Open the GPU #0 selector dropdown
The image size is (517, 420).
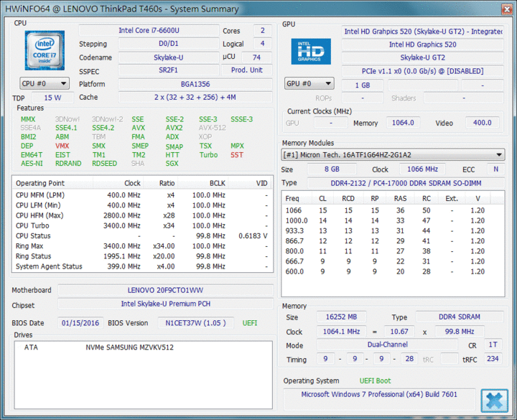point(309,83)
